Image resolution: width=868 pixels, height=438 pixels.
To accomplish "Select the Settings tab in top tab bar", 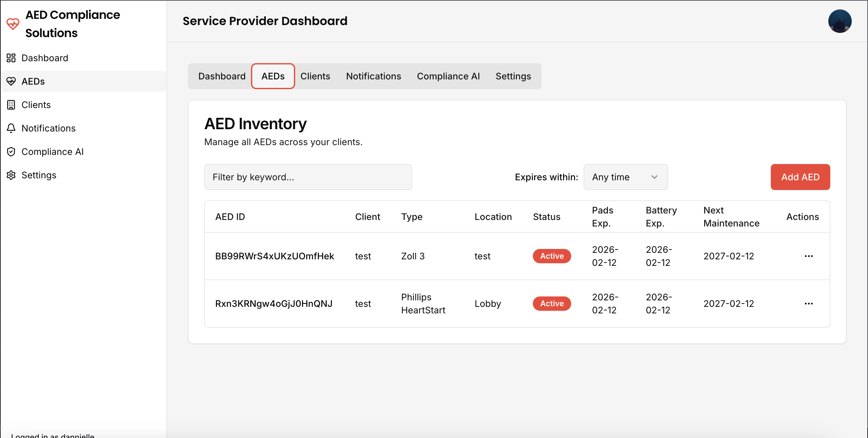I will [x=513, y=76].
